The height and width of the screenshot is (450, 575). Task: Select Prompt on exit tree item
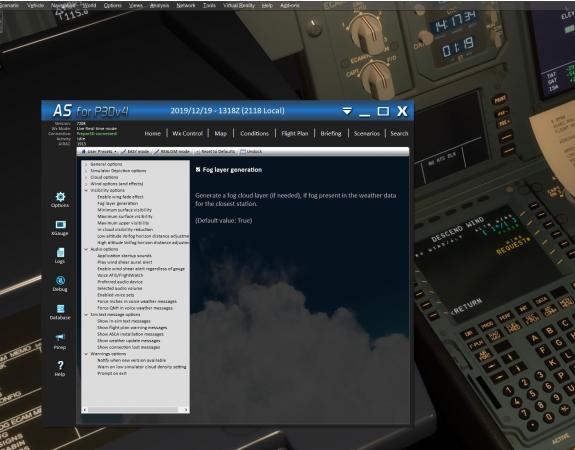click(112, 373)
